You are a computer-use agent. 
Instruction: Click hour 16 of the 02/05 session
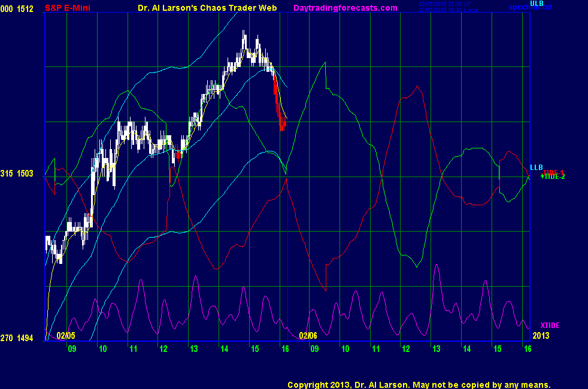click(285, 349)
